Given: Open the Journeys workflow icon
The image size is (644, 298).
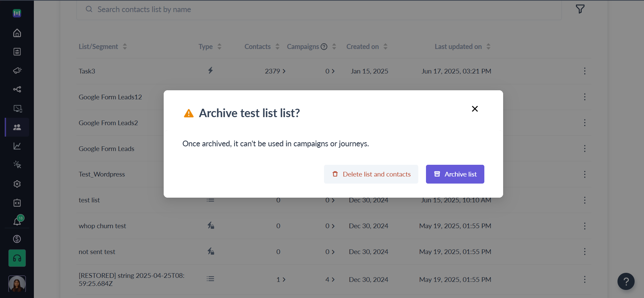Looking at the screenshot, I should pyautogui.click(x=17, y=89).
